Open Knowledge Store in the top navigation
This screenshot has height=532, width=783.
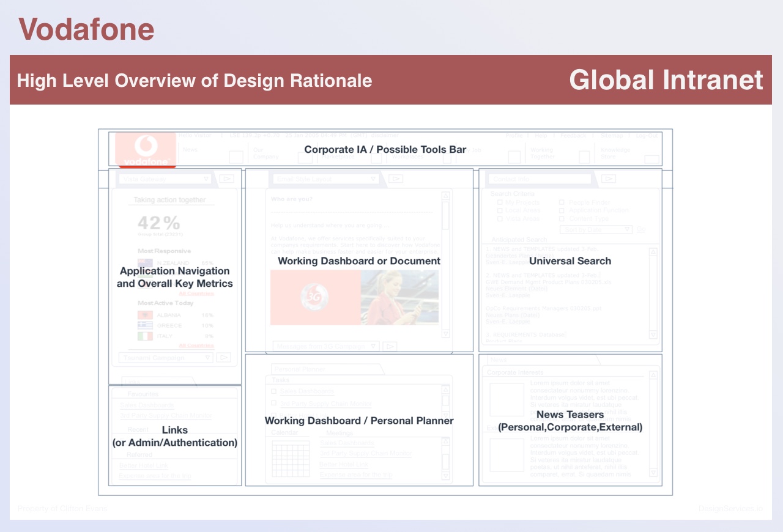point(615,153)
